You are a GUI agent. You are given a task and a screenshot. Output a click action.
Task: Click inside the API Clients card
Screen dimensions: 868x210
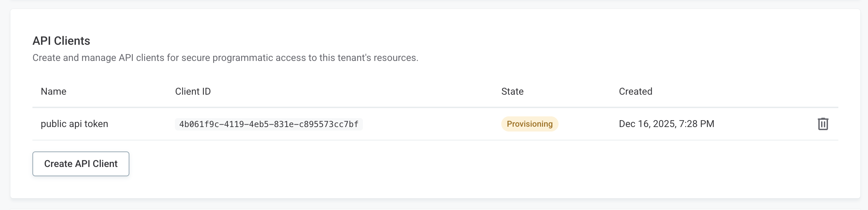pos(434,103)
